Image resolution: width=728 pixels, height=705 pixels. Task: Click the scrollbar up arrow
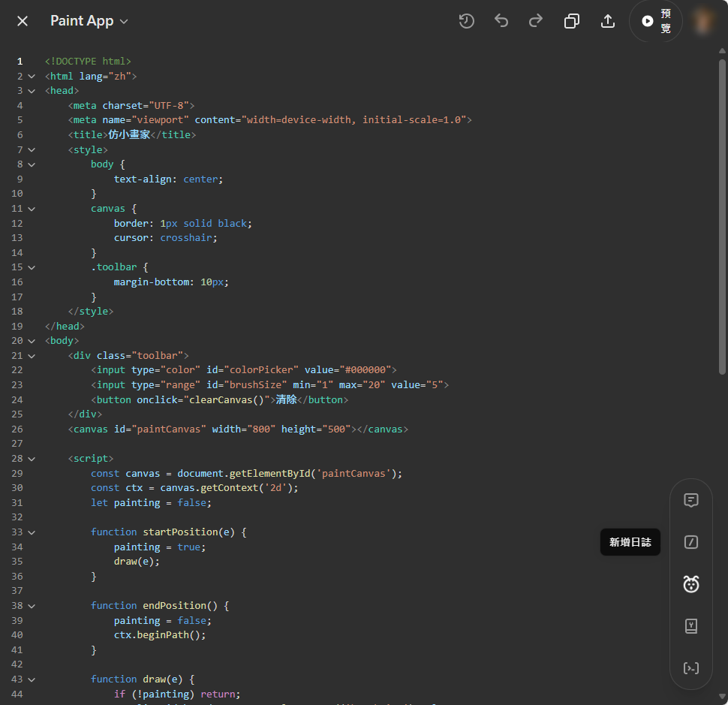[722, 50]
